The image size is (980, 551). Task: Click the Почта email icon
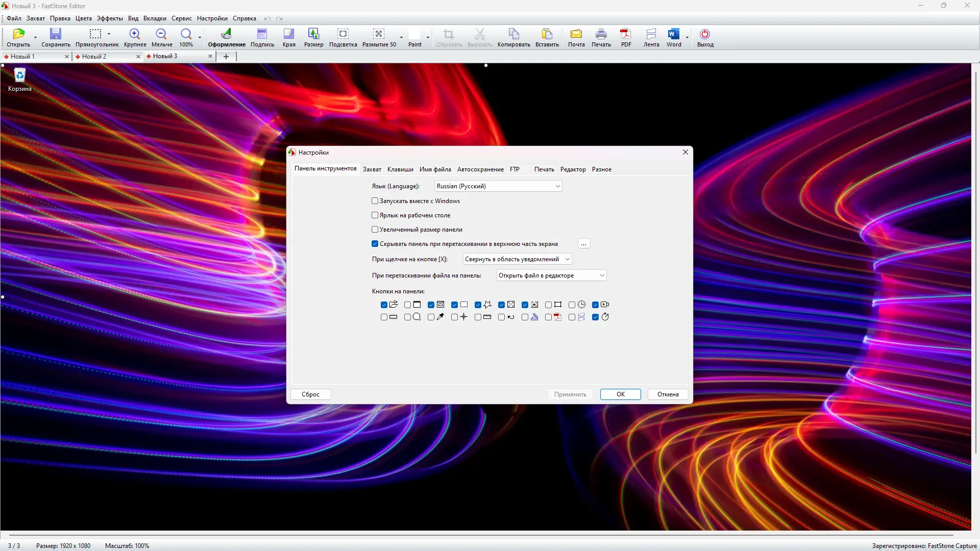576,37
